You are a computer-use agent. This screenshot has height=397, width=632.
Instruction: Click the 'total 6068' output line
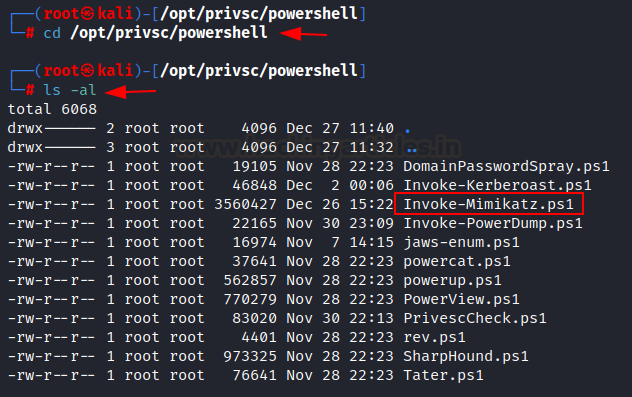tap(52, 109)
